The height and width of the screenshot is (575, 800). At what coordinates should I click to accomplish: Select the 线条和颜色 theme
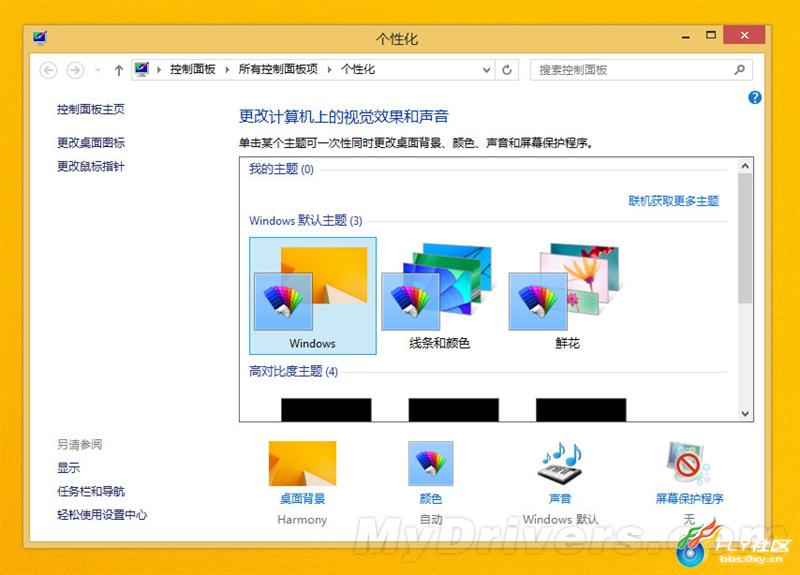[439, 295]
